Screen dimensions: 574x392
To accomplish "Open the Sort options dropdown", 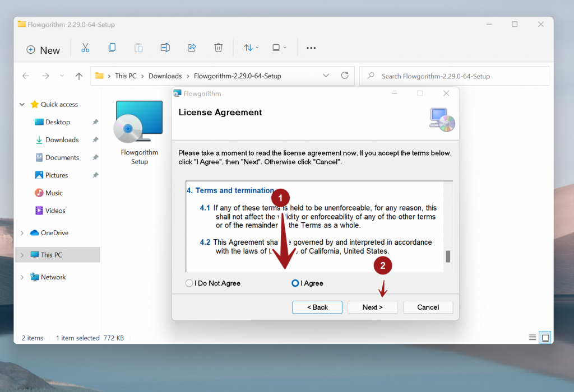I will pyautogui.click(x=251, y=48).
